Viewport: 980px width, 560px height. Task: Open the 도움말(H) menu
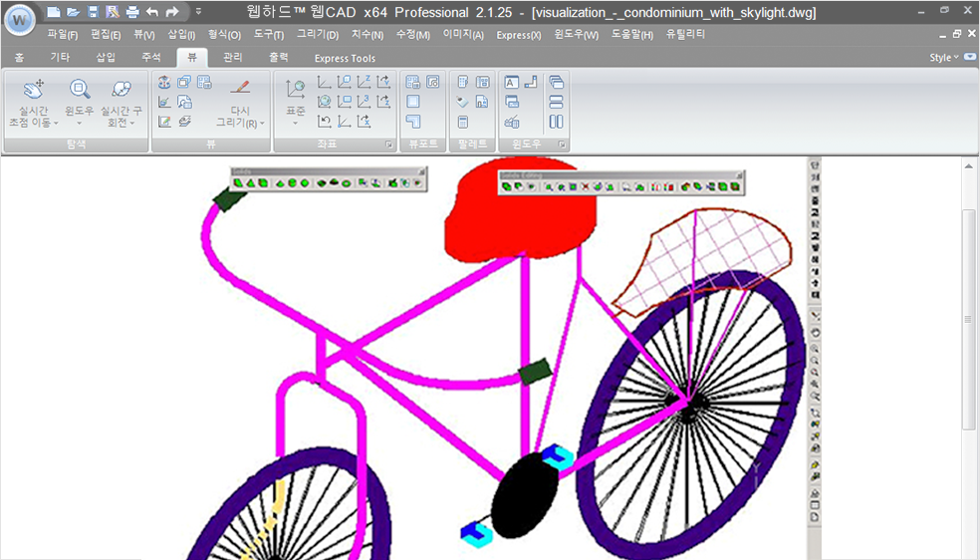(631, 34)
